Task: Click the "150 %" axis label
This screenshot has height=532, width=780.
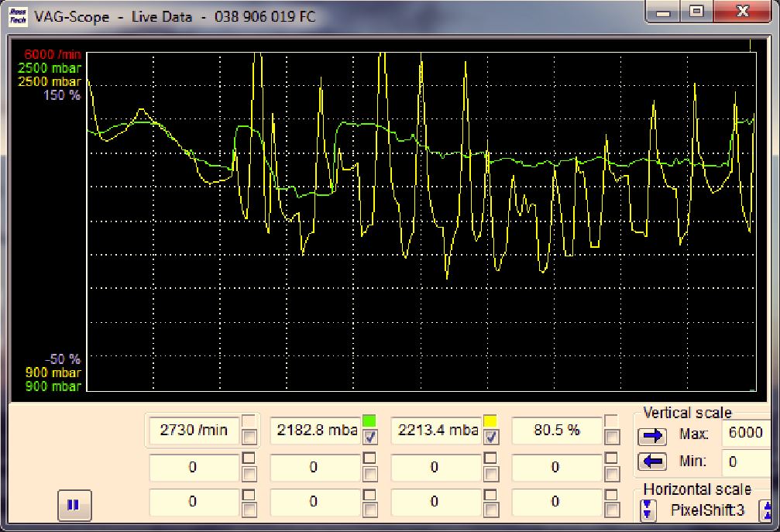Action: 62,95
